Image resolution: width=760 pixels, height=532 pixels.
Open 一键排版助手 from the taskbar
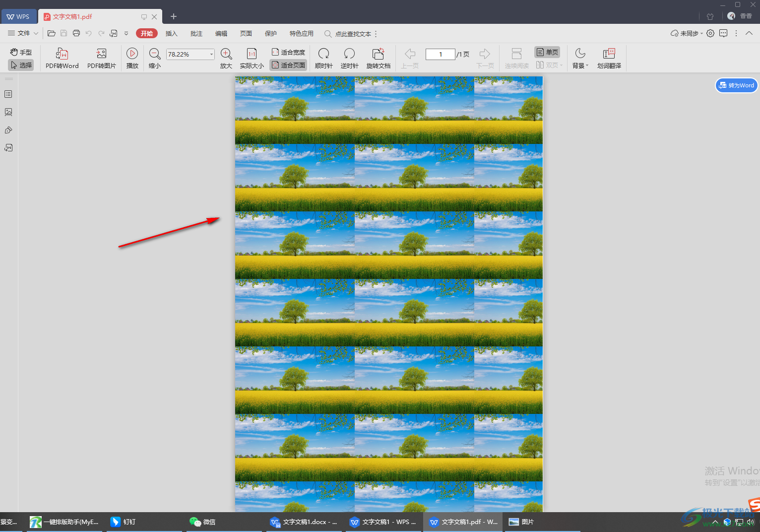click(x=64, y=522)
